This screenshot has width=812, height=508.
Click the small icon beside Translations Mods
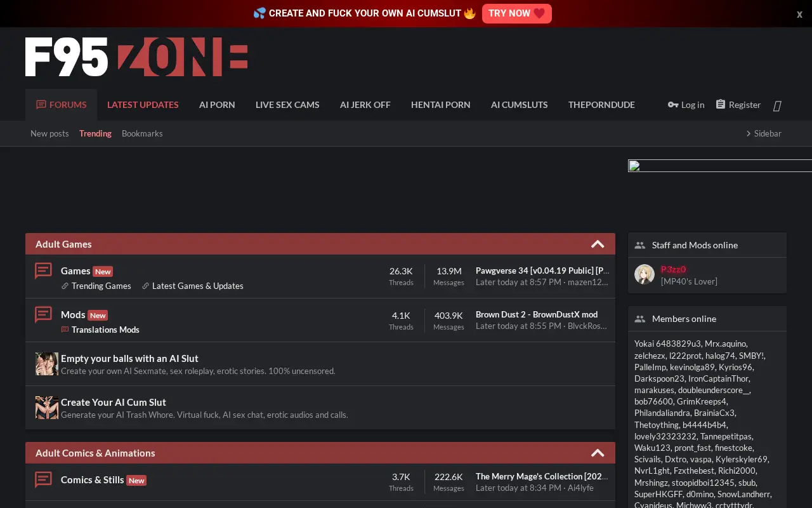(x=65, y=330)
